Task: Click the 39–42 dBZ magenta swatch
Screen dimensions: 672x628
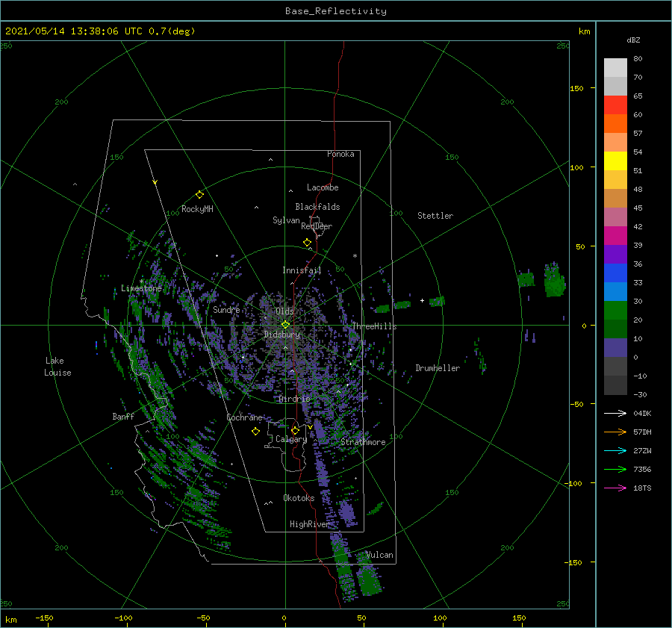Action: [615, 236]
